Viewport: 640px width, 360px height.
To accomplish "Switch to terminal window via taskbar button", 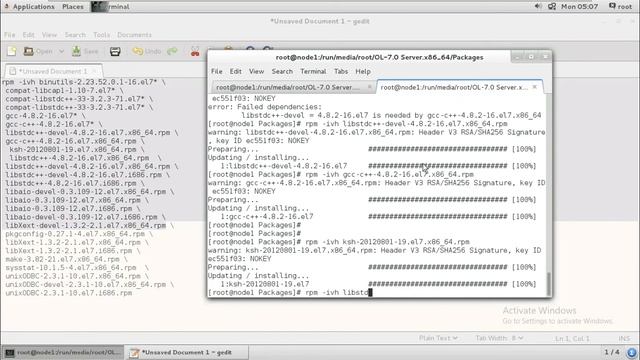I will [x=63, y=352].
